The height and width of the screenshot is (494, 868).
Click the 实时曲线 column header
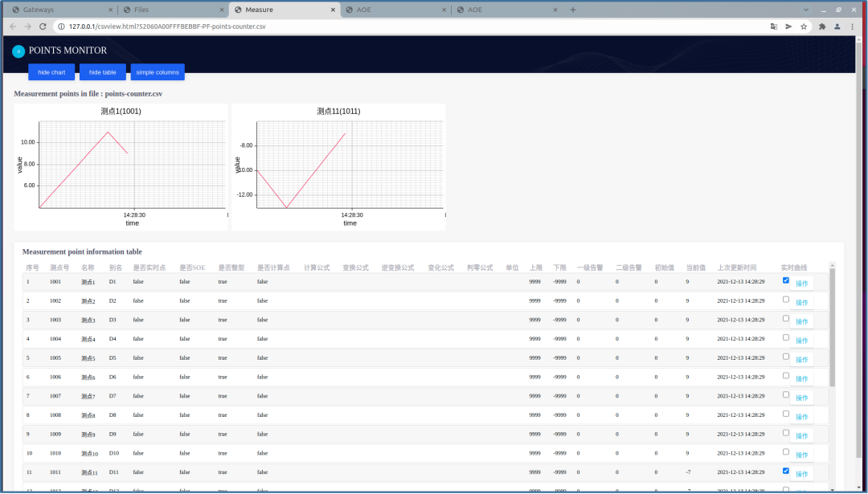click(794, 267)
